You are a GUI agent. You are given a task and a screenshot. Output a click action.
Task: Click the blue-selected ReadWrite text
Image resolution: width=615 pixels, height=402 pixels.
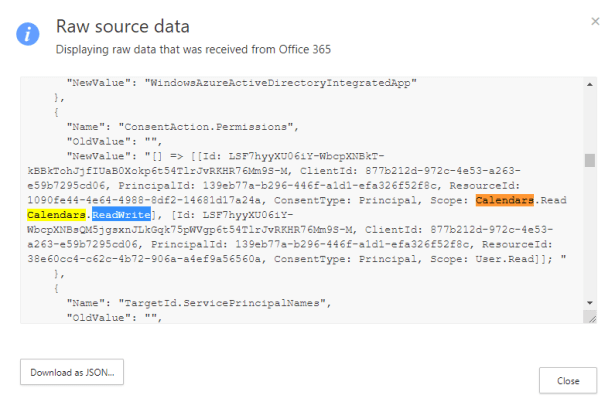[x=120, y=215]
